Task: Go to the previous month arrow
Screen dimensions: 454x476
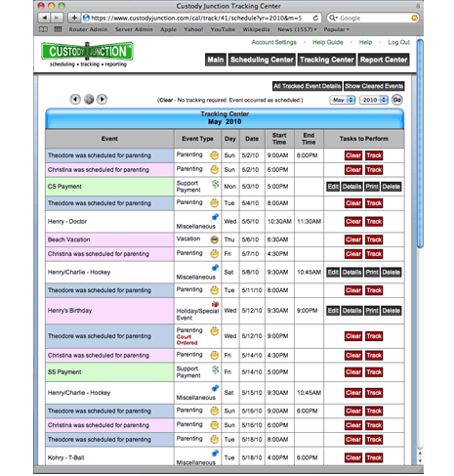Action: click(x=75, y=99)
